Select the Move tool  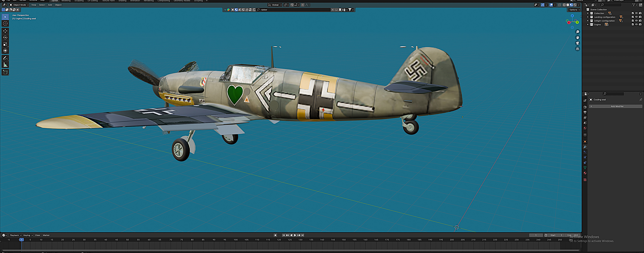pyautogui.click(x=5, y=31)
